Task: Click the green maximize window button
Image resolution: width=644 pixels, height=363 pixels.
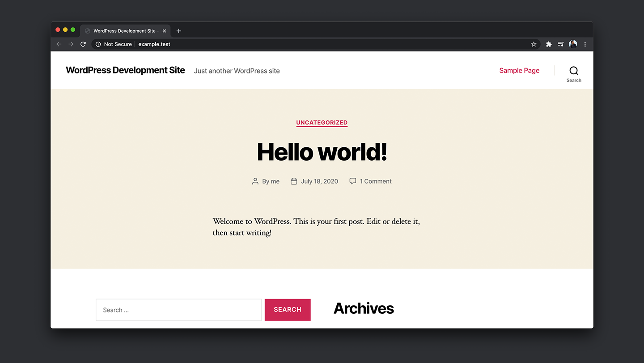Action: point(73,30)
